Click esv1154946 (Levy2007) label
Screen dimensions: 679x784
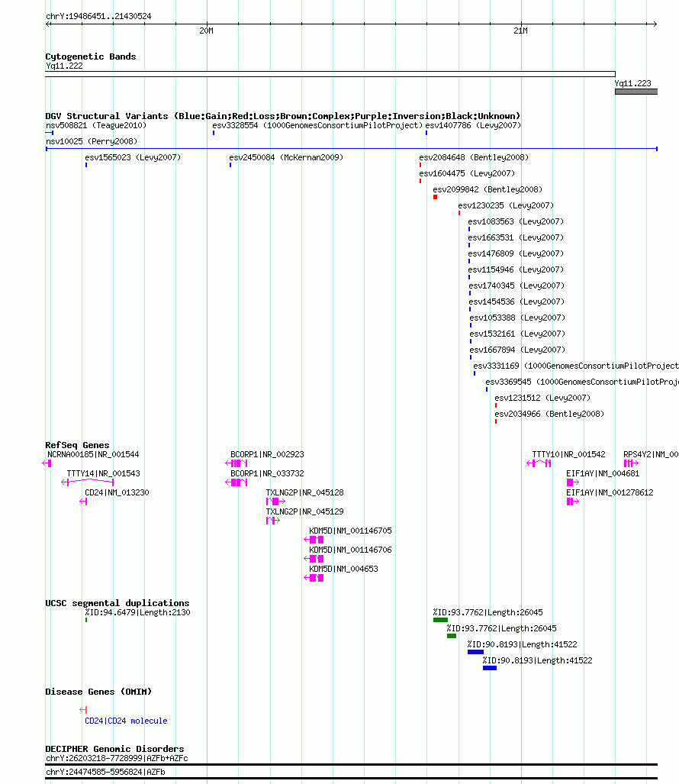tap(516, 269)
